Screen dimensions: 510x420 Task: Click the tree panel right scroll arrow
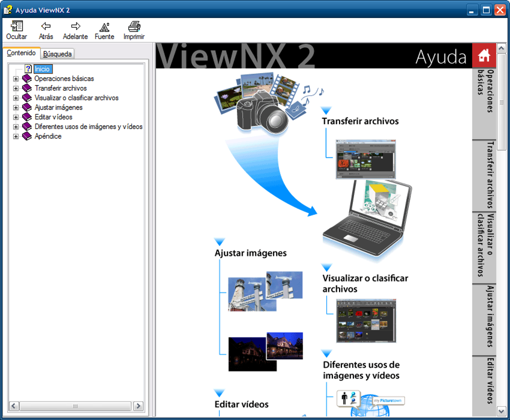[138, 406]
